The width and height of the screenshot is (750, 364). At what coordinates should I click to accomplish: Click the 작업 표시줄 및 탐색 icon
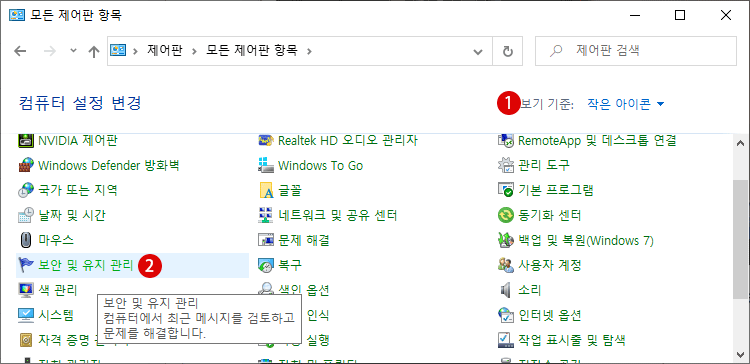pyautogui.click(x=506, y=340)
